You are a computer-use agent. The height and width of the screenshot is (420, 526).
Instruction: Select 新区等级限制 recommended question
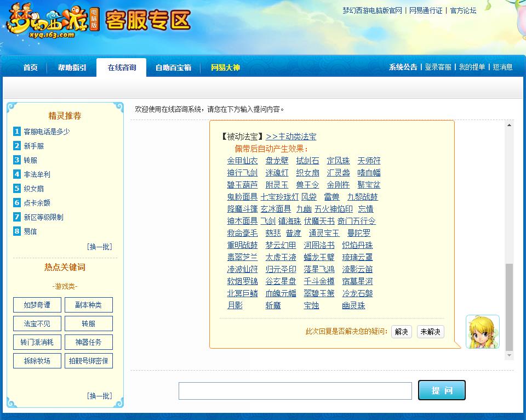coord(43,217)
